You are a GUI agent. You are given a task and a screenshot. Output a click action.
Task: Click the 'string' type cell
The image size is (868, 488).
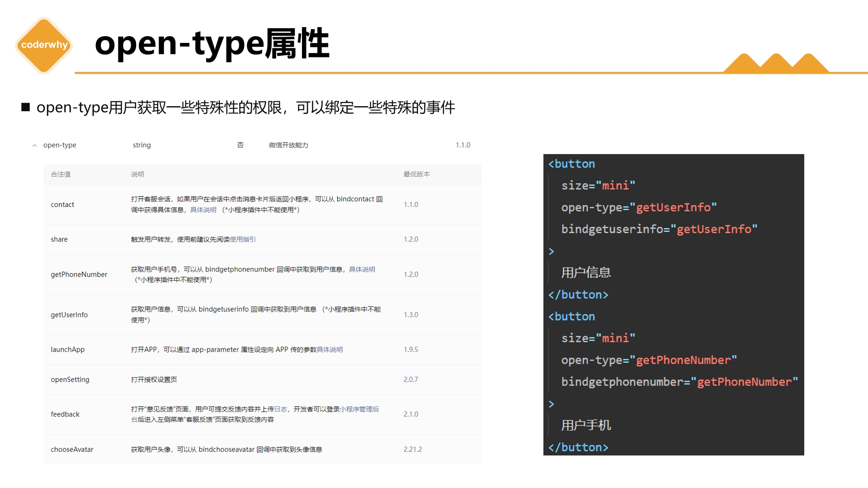point(142,145)
